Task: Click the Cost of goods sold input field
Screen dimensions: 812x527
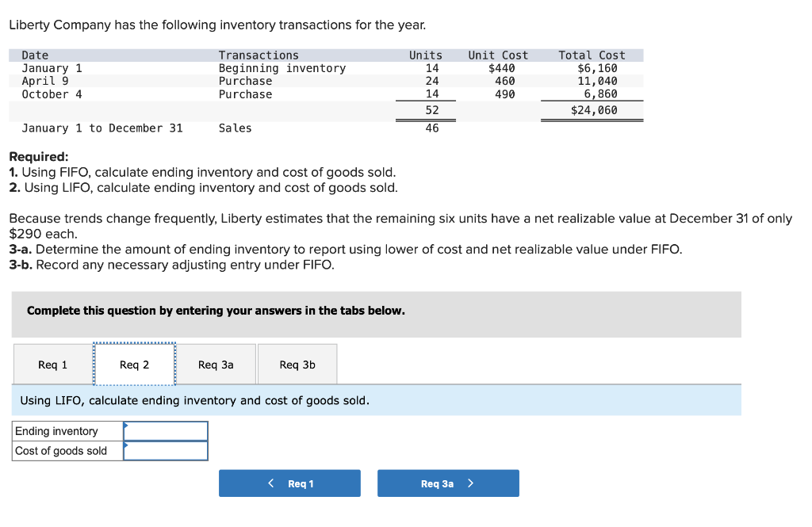Action: pos(167,450)
